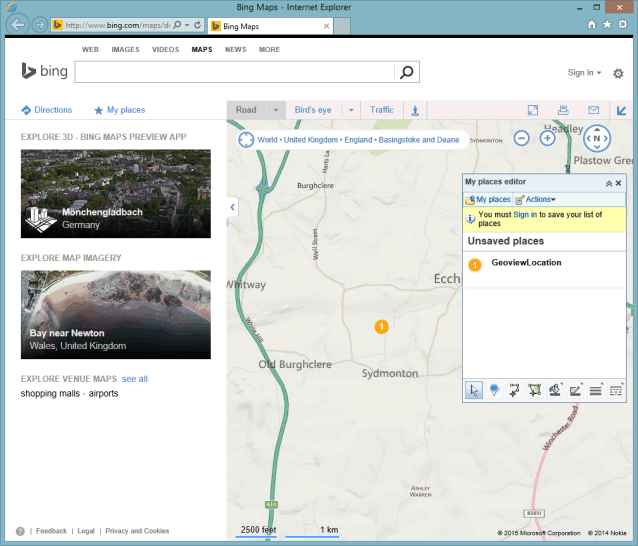Image resolution: width=638 pixels, height=546 pixels.
Task: Click the orange 1 marker beside GeoviewLocation
Action: [475, 265]
